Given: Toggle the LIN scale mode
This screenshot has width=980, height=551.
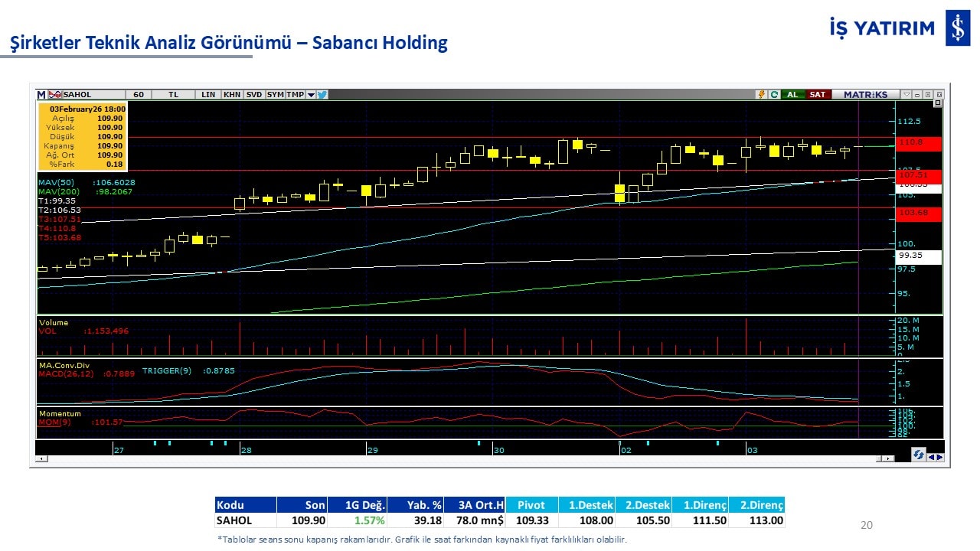Looking at the screenshot, I should [208, 95].
